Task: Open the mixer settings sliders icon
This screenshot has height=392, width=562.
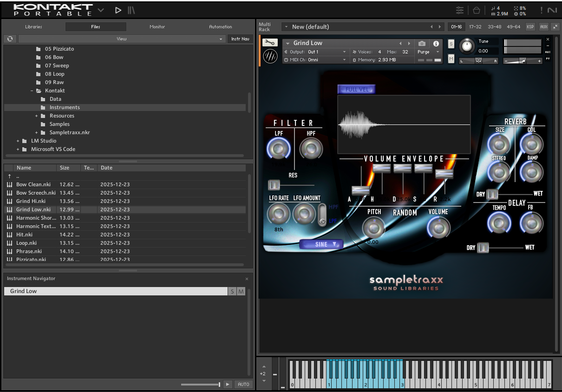Action: 460,10
